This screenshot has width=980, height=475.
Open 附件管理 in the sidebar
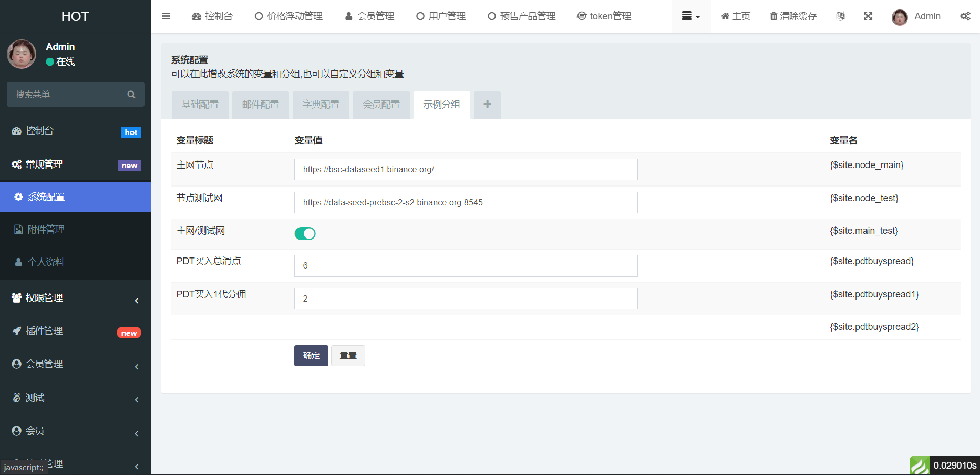click(46, 230)
